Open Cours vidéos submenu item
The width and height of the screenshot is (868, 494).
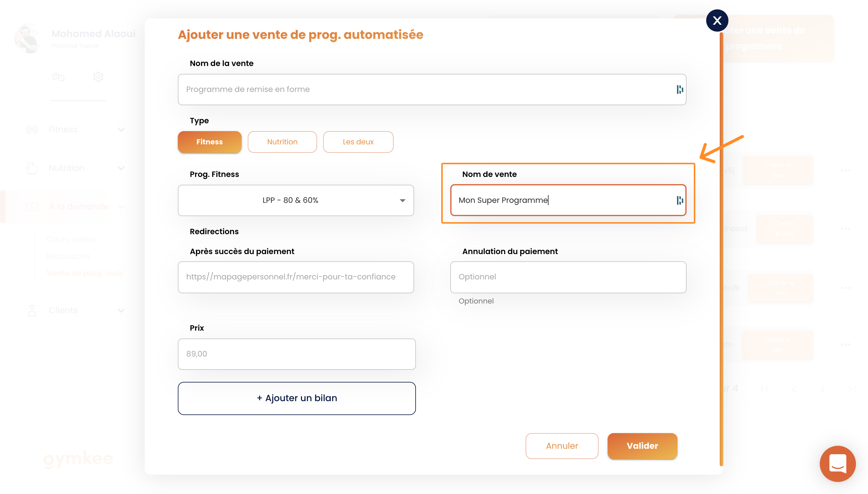[71, 239]
